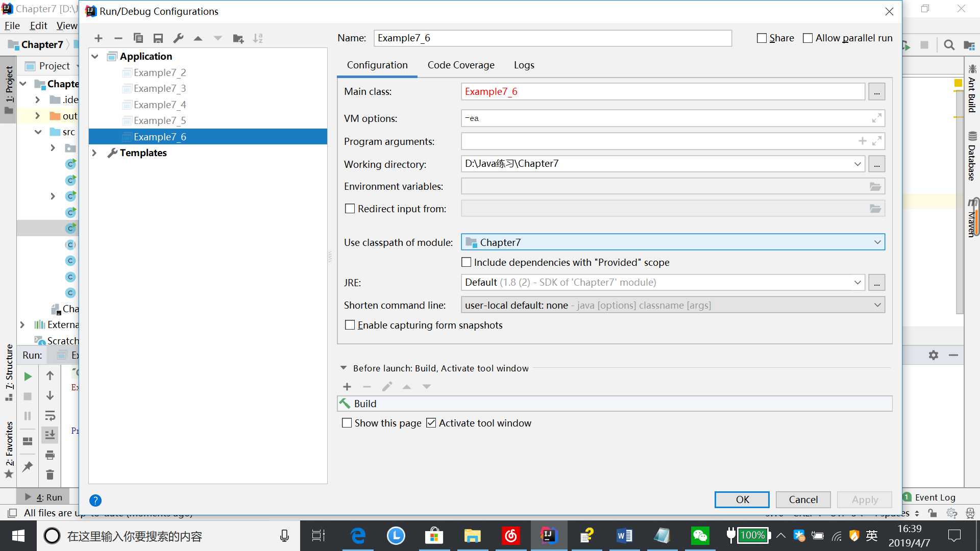Viewport: 980px width, 551px height.
Task: Click the wrench/edit configuration icon
Action: coord(178,38)
